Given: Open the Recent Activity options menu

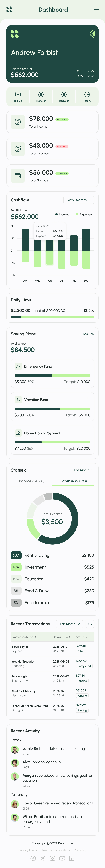Looking at the screenshot, I should pos(92,731).
